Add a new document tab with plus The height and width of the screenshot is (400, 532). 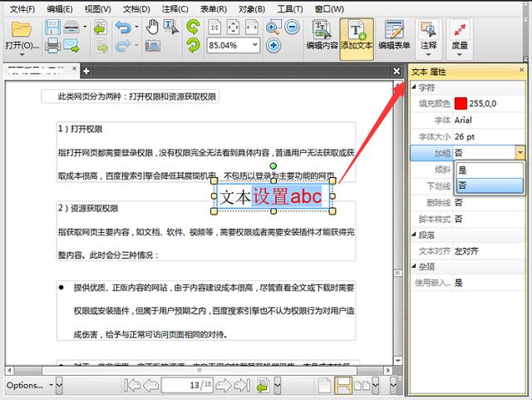(86, 71)
